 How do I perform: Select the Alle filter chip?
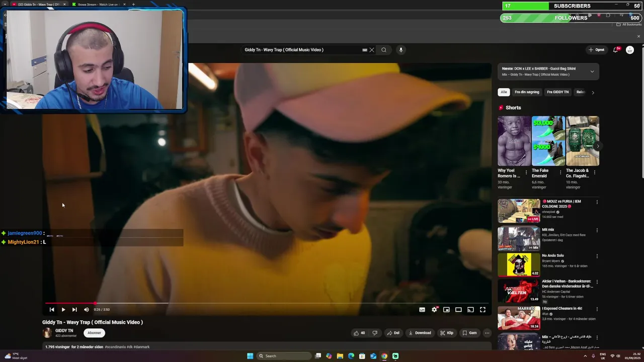click(504, 92)
